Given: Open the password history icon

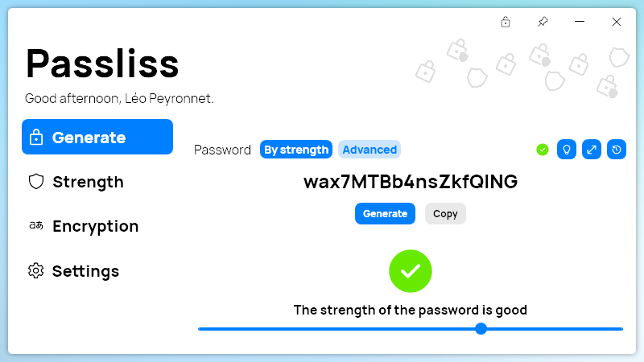Looking at the screenshot, I should pyautogui.click(x=617, y=150).
